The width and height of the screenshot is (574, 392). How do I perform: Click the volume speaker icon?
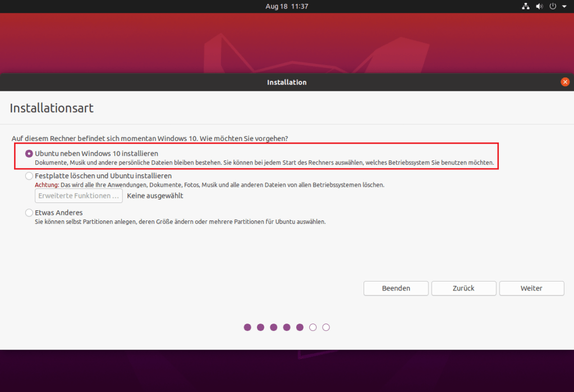pyautogui.click(x=539, y=6)
